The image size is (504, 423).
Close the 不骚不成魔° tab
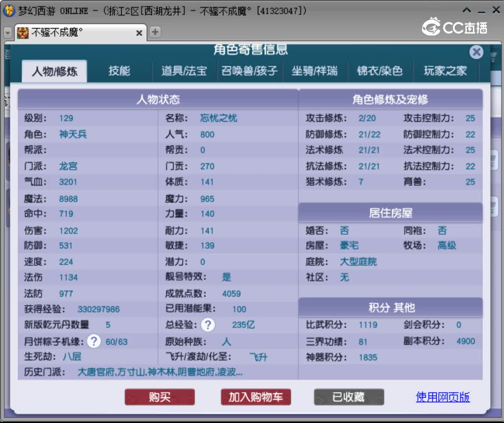[139, 33]
